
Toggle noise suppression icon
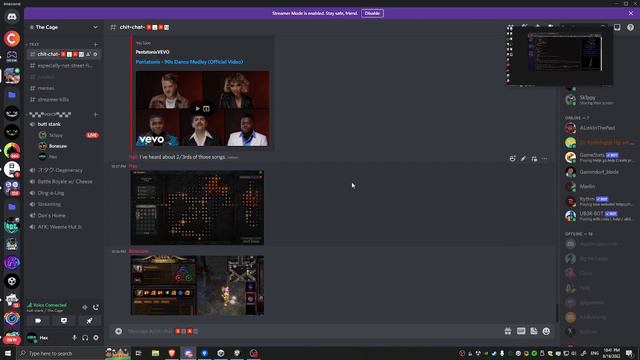coord(85,307)
